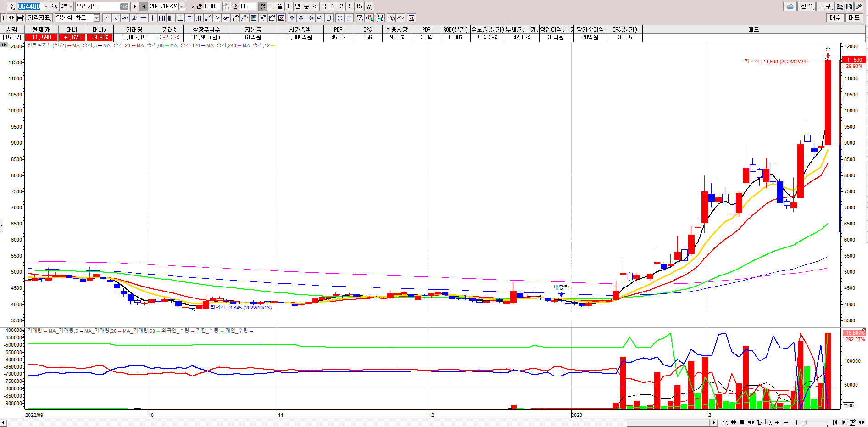
Task: Open the date picker dropdown
Action: [182, 6]
